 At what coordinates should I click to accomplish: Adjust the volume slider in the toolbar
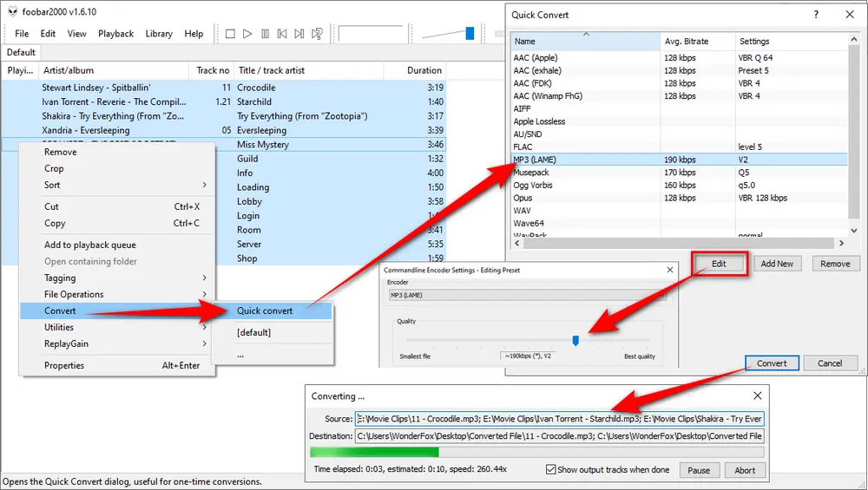(x=469, y=34)
